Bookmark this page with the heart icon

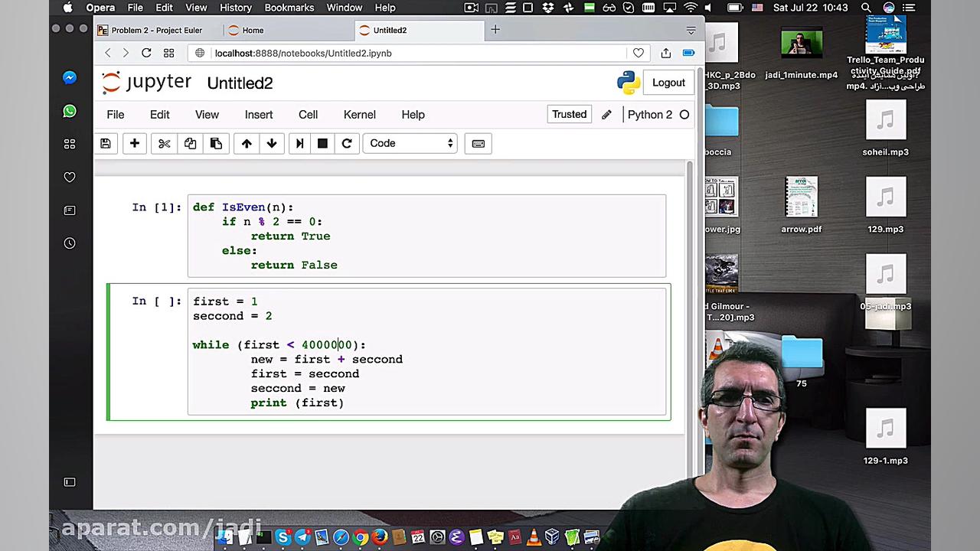[639, 53]
